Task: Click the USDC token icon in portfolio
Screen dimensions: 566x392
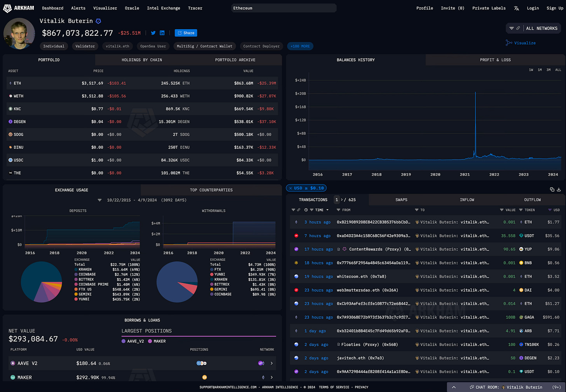Action: coord(10,160)
